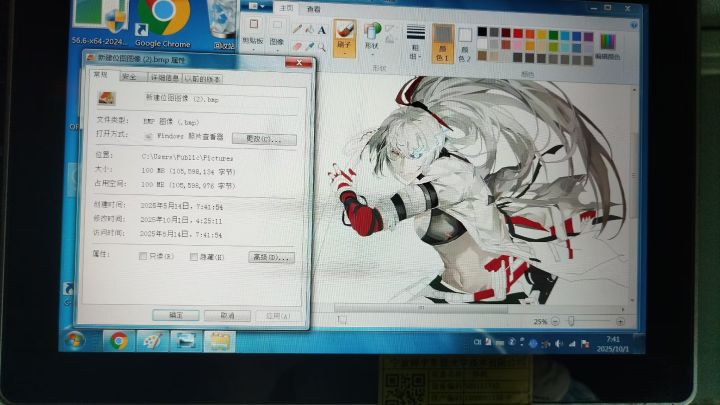Click the bmp file icon in properties dialog

pos(107,98)
